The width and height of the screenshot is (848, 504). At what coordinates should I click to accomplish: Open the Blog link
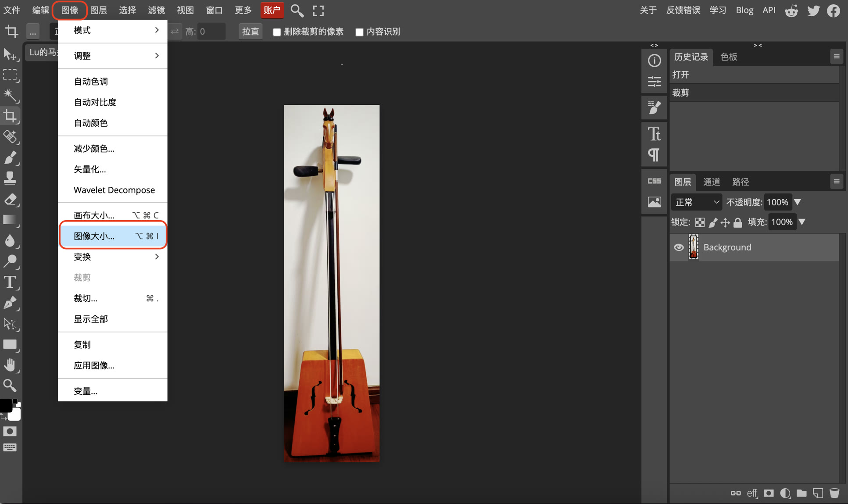744,10
